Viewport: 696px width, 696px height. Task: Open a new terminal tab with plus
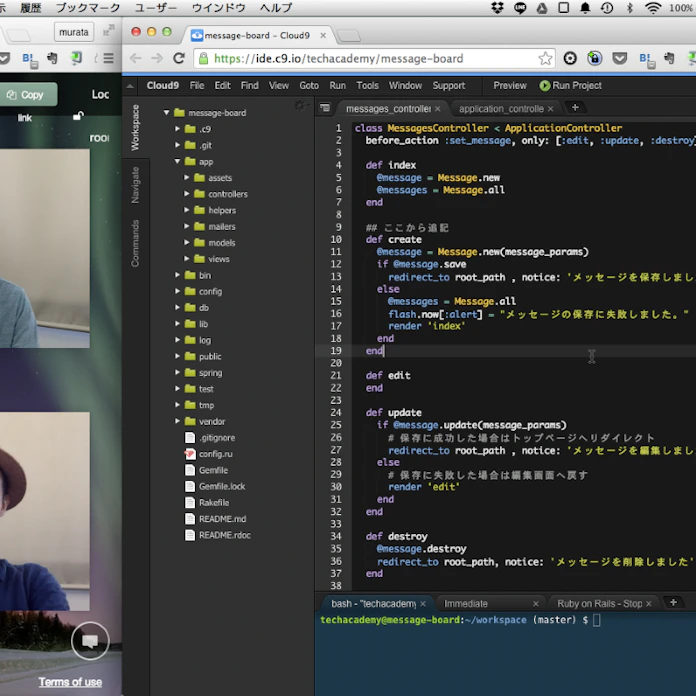pyautogui.click(x=673, y=602)
